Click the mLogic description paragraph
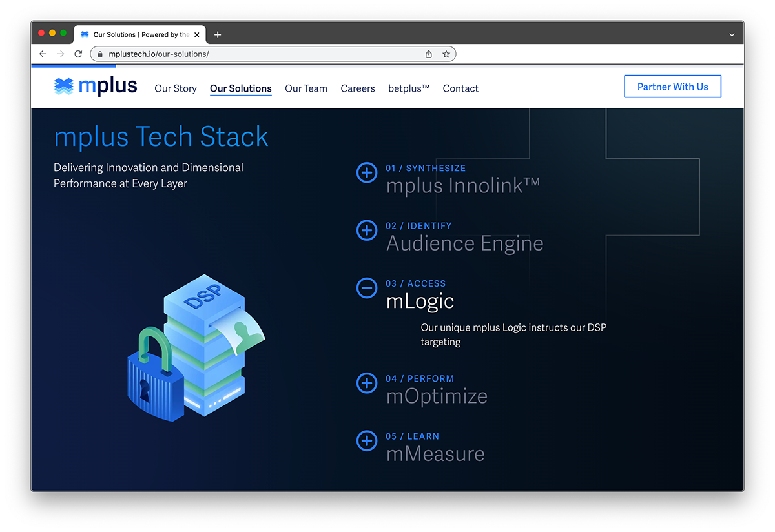The image size is (775, 532). 513,334
